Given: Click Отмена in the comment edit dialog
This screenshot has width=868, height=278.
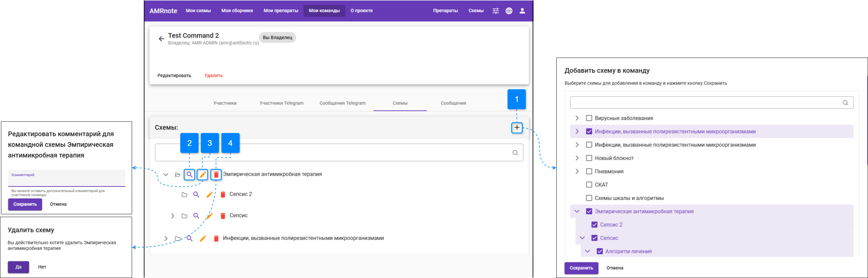Looking at the screenshot, I should tap(58, 204).
